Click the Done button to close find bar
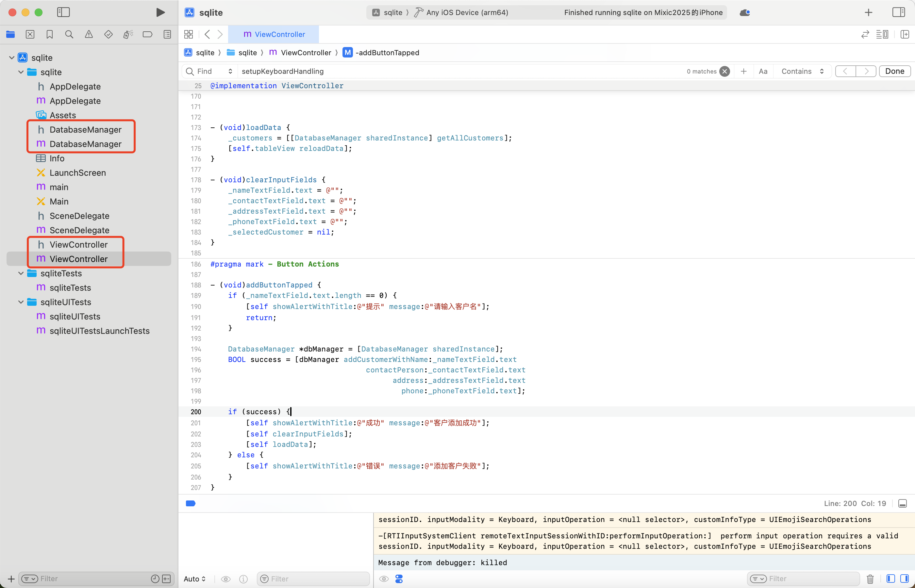Screen dimensions: 915x588 pos(895,71)
